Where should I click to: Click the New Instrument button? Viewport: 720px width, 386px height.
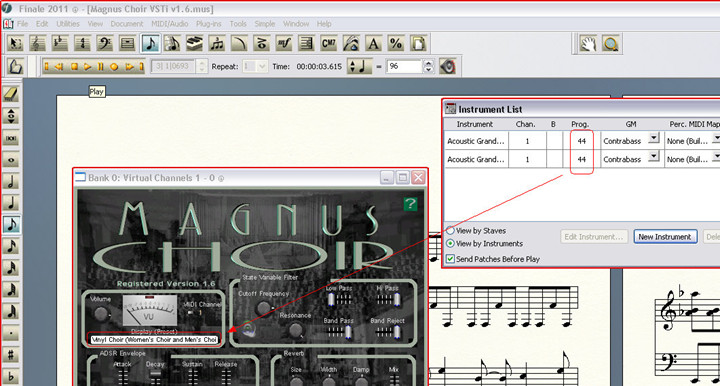pos(665,237)
